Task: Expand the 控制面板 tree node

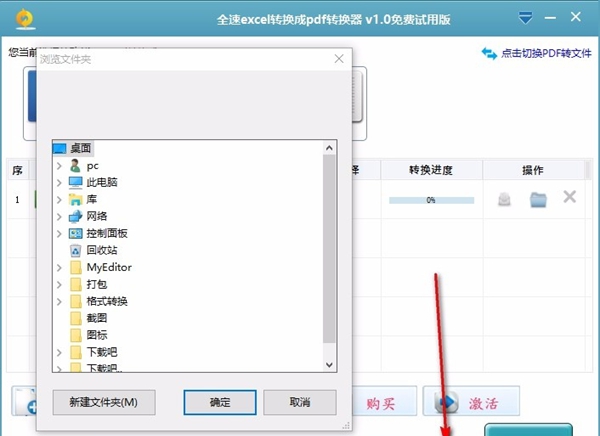Action: (59, 233)
